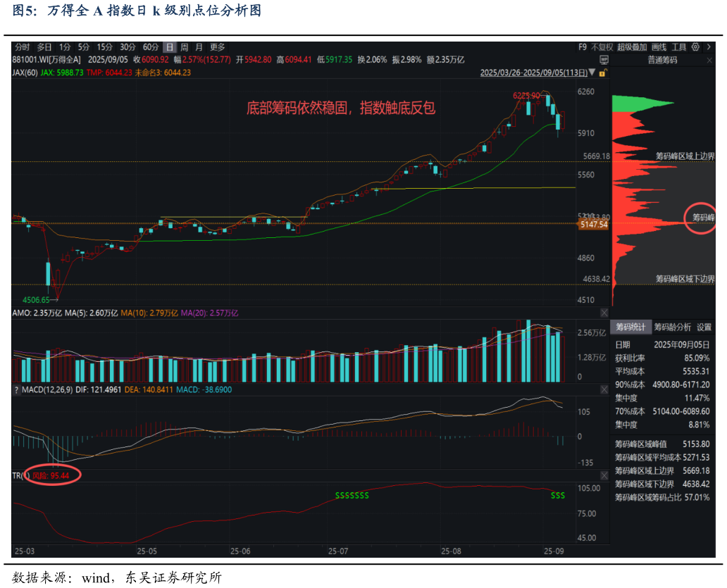
Task: Open the 更多 period dropdown
Action: click(x=217, y=47)
